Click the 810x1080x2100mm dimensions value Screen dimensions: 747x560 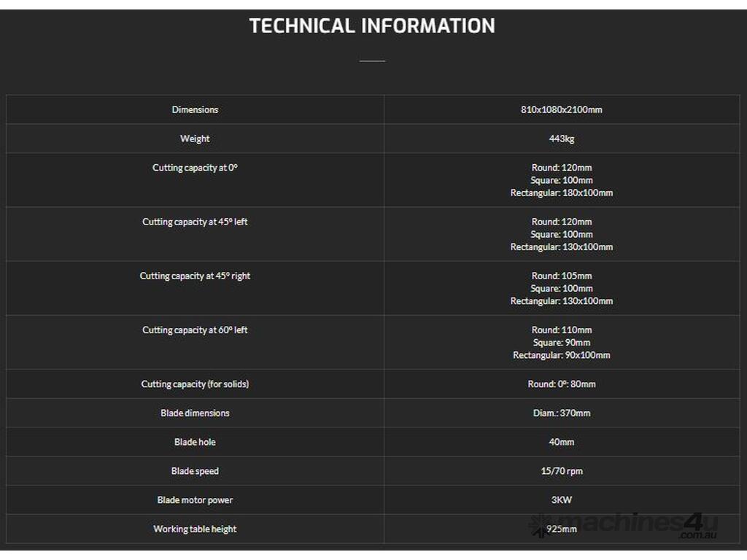[561, 109]
